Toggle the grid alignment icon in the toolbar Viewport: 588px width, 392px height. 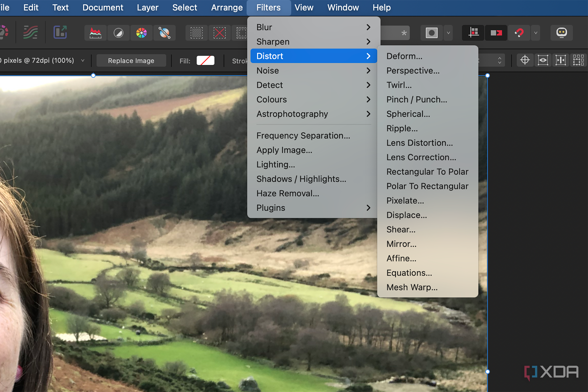coord(473,33)
